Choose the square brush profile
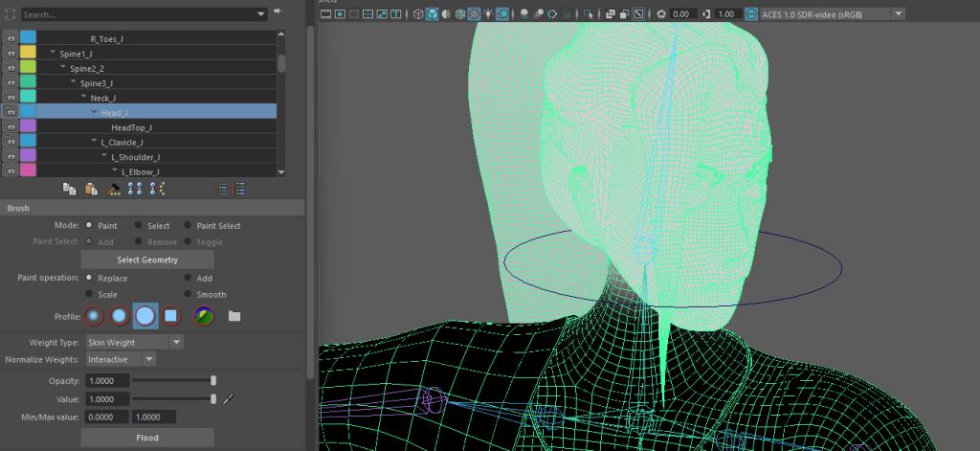Screen dimensions: 980x451 [170, 315]
